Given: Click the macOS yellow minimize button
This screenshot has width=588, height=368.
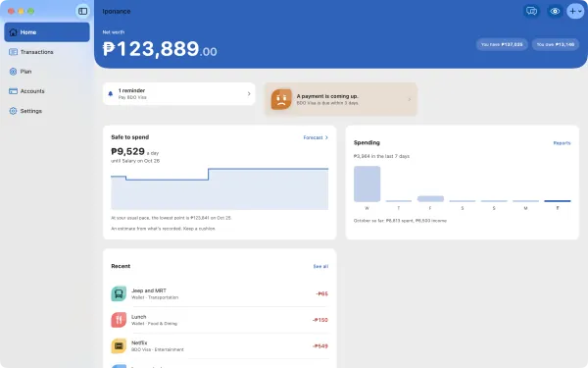Looking at the screenshot, I should [21, 11].
